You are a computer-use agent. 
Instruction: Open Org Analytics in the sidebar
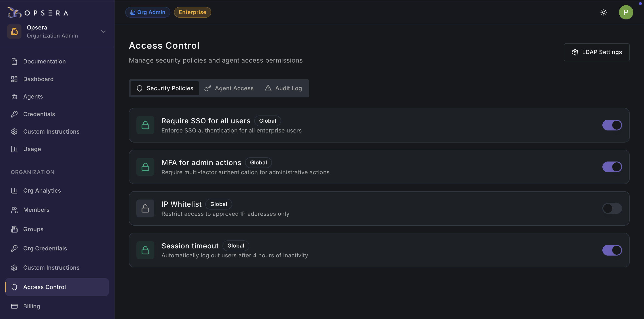point(42,191)
